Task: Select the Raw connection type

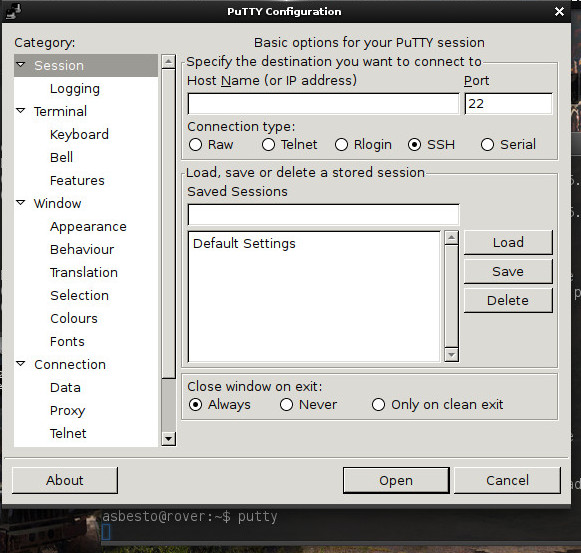Action: [195, 145]
